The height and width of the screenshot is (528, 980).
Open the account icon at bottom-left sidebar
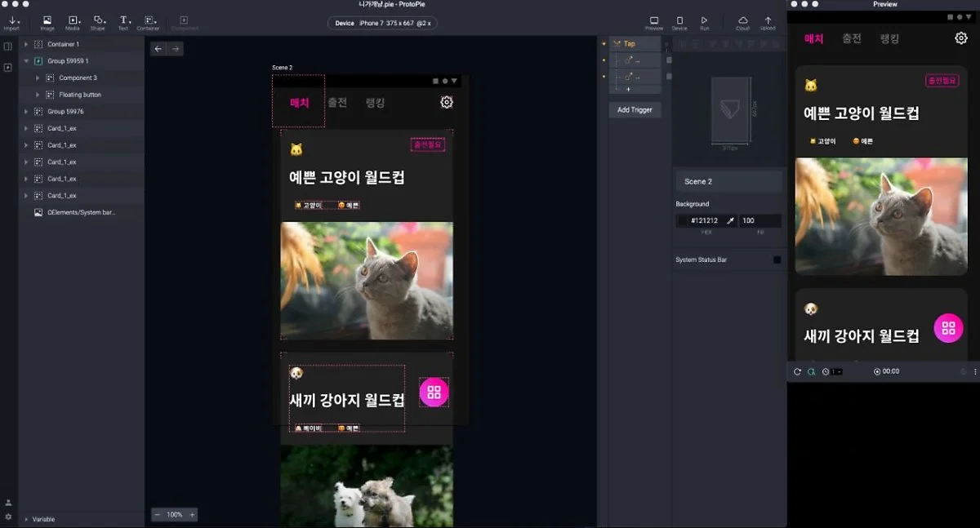pos(8,503)
